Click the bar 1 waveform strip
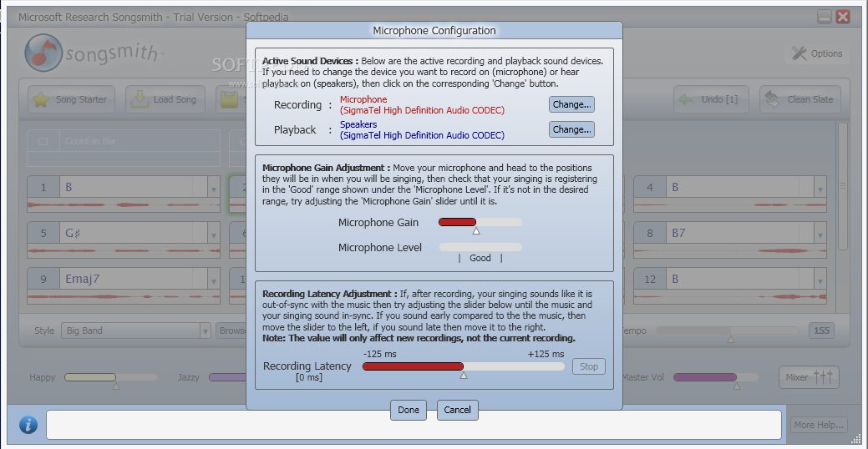Image resolution: width=868 pixels, height=449 pixels. [124, 205]
